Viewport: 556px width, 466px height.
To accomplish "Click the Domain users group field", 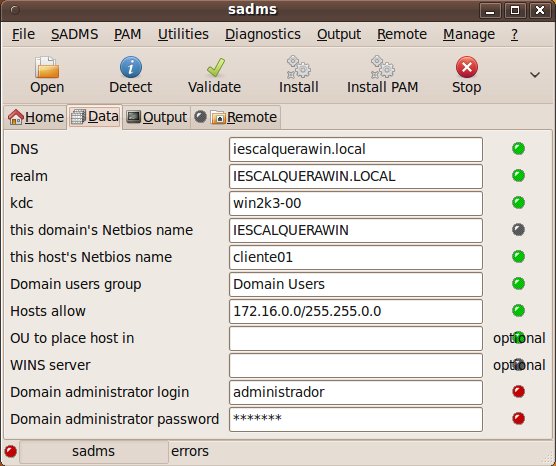I will (356, 284).
